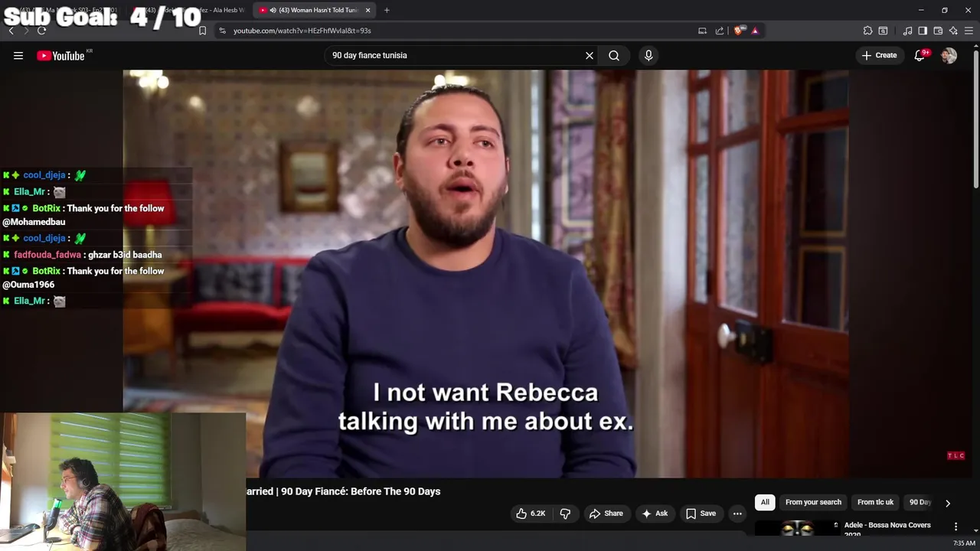The height and width of the screenshot is (551, 980).
Task: Click the video title 'Before The 90 Days'
Action: click(396, 491)
